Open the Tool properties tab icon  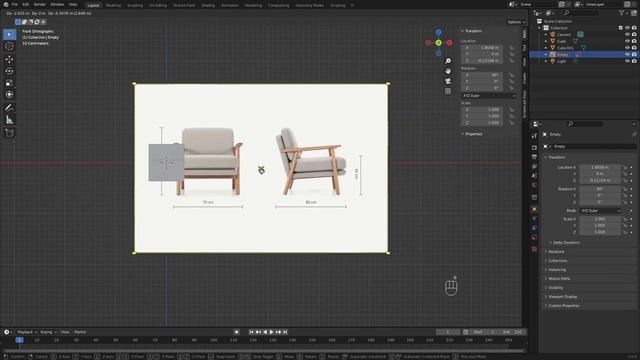pyautogui.click(x=534, y=136)
